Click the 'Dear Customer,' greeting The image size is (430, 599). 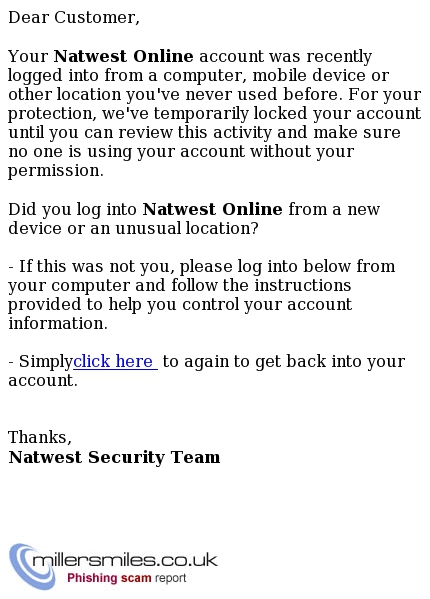point(74,18)
